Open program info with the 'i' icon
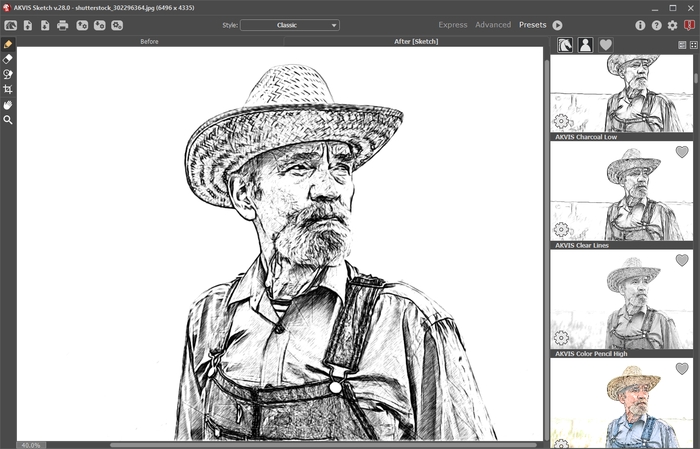Viewport: 700px width, 449px height. pos(640,25)
